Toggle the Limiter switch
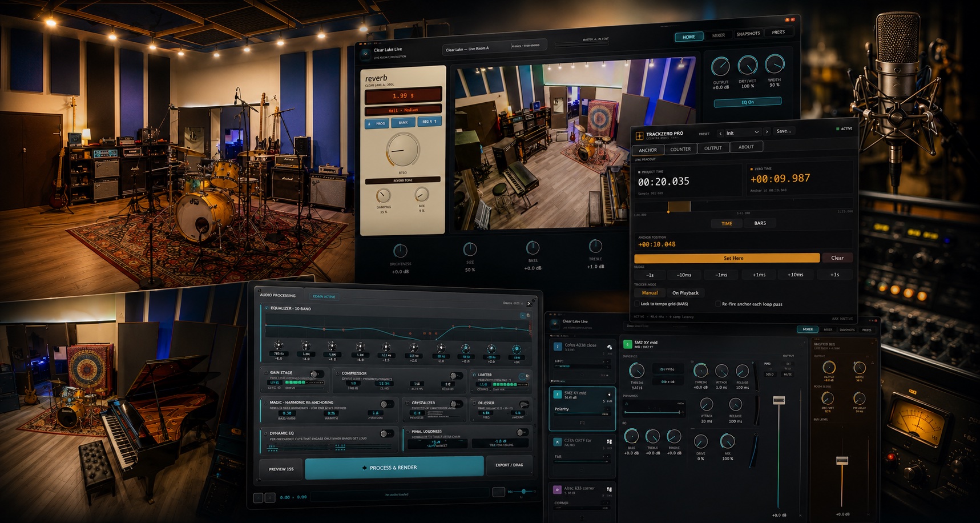Screen dimensions: 980x523 (x=523, y=376)
